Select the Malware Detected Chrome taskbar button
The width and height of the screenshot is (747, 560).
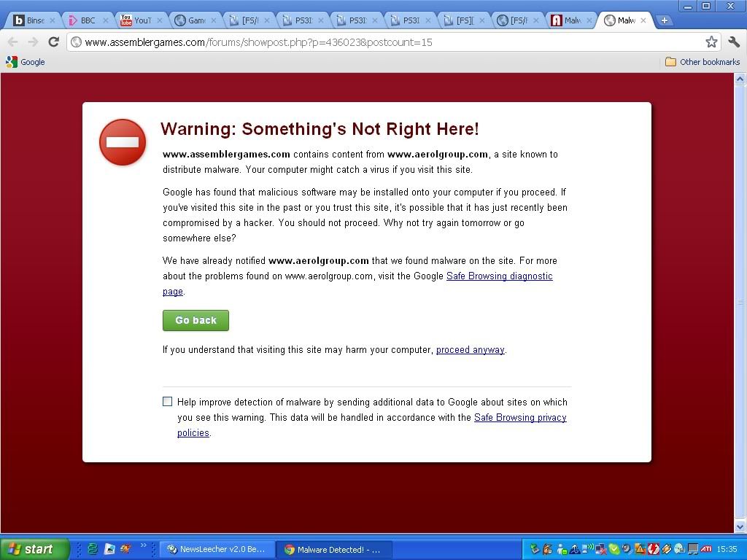334,550
